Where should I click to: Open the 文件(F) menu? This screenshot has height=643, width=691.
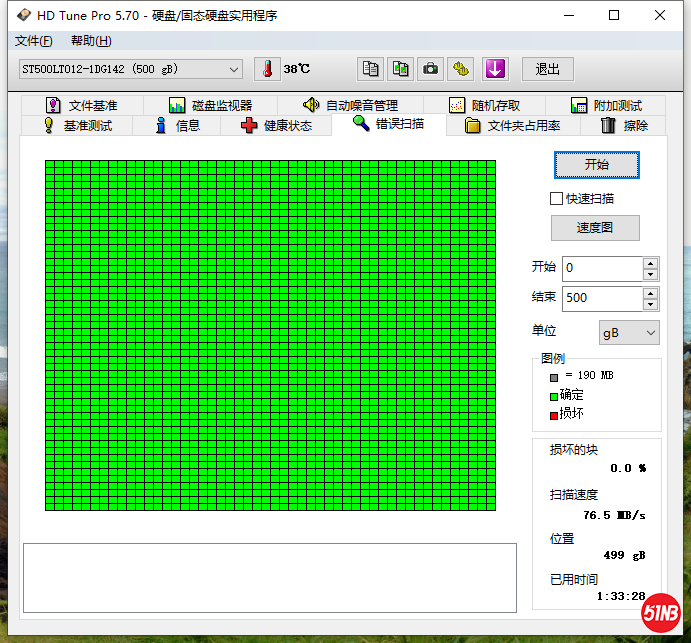coord(34,41)
